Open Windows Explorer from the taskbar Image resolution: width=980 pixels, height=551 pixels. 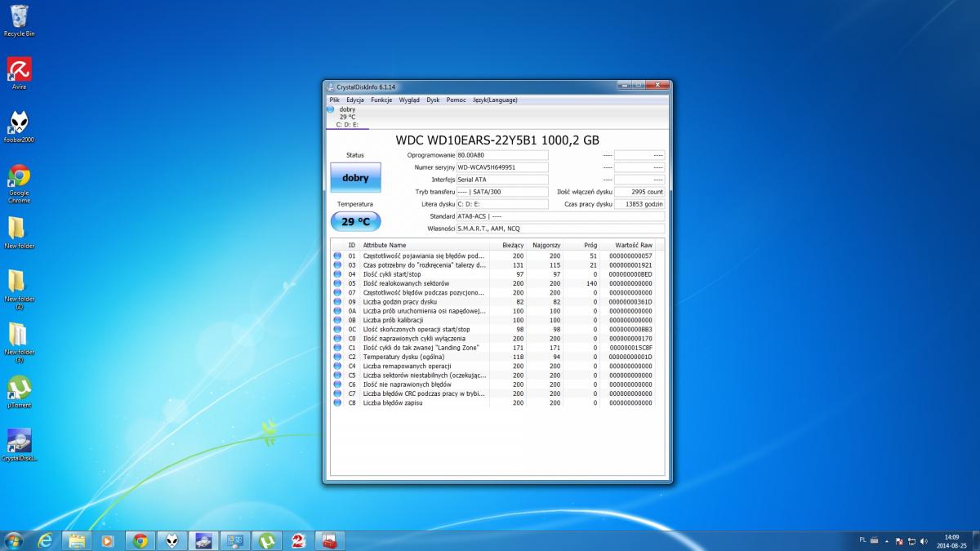(76, 540)
